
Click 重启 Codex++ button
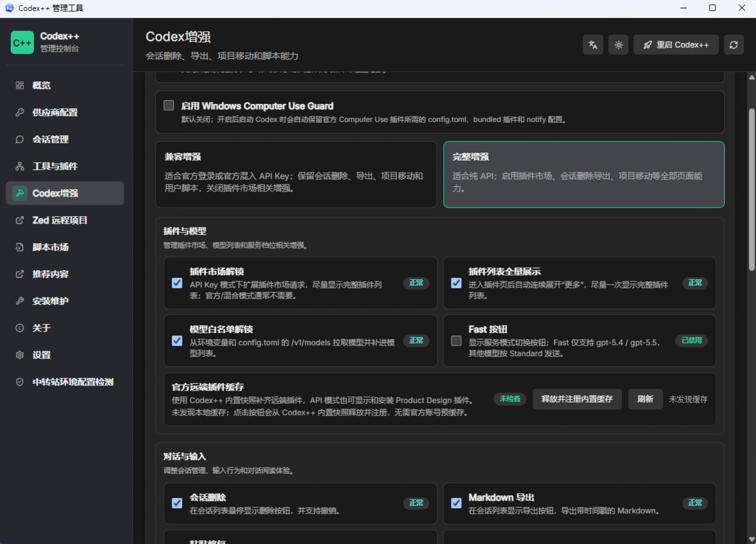click(676, 45)
